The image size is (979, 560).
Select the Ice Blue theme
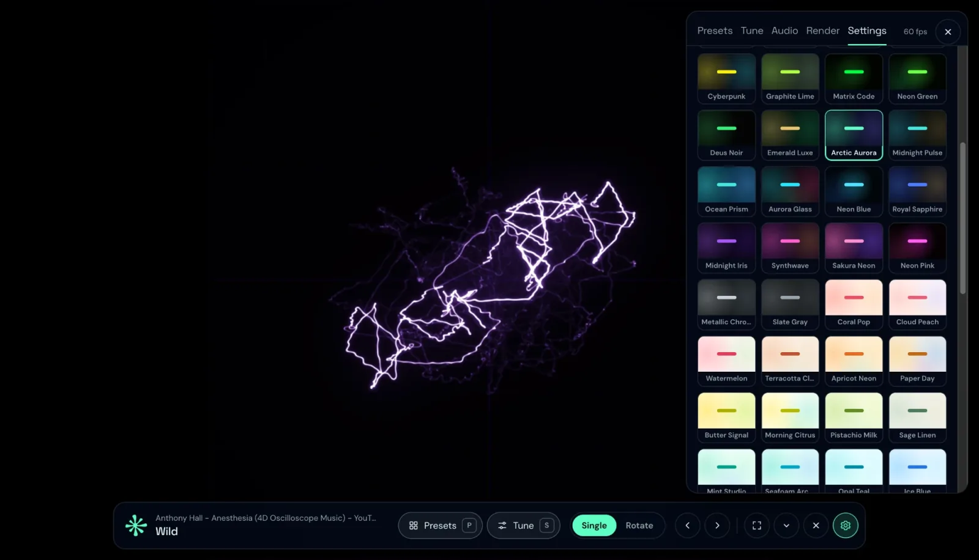click(x=917, y=471)
